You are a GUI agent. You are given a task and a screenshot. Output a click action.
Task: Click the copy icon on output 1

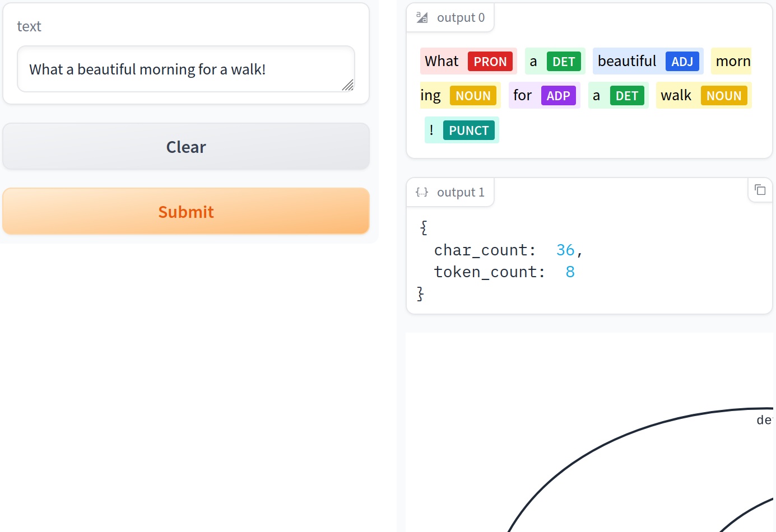(760, 190)
